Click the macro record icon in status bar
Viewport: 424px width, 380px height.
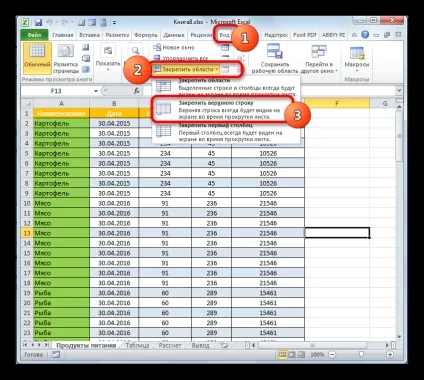(56, 354)
